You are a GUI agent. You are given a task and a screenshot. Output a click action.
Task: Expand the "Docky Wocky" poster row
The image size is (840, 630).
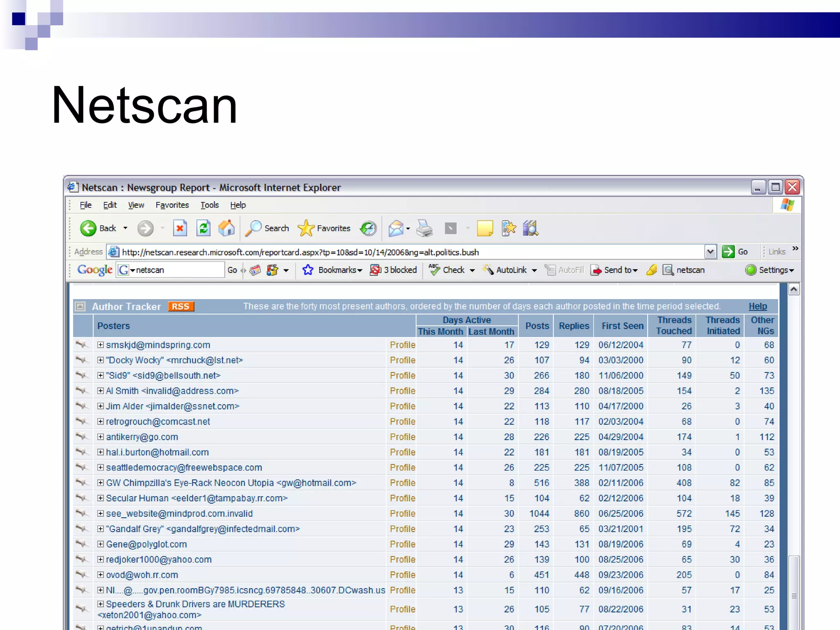point(100,360)
